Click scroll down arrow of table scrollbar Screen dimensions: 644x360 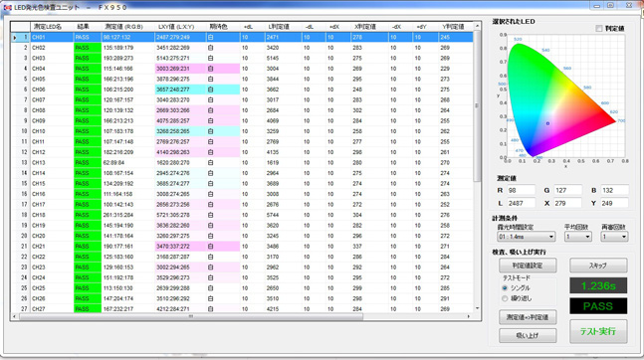click(x=477, y=308)
